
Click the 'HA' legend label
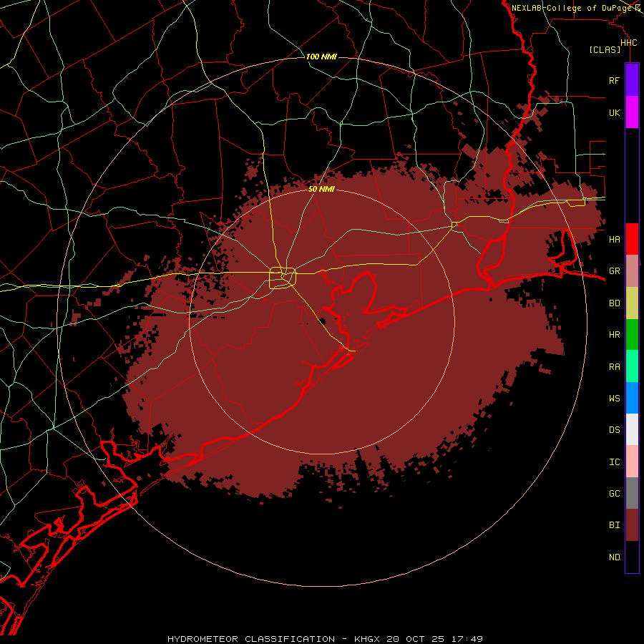[x=615, y=240]
